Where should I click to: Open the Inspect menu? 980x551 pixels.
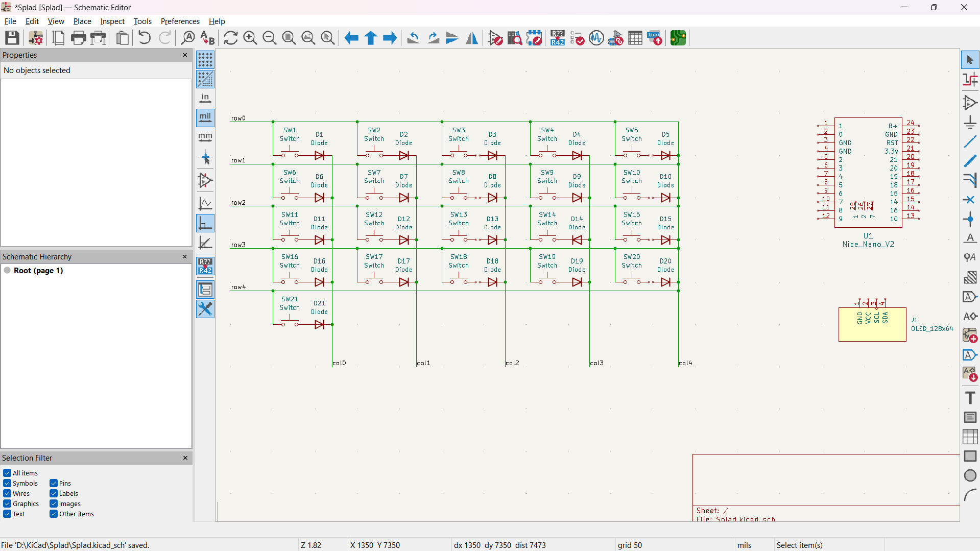coord(112,21)
